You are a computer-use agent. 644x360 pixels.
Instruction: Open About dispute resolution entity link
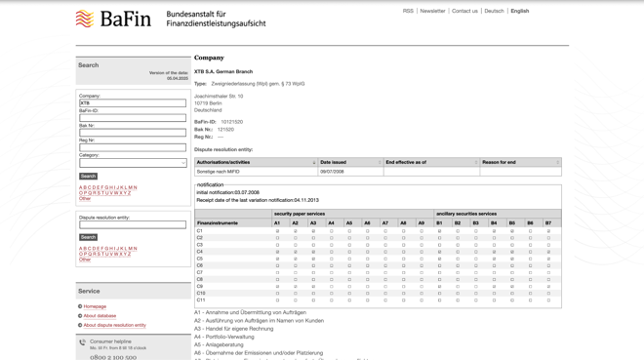coord(114,325)
